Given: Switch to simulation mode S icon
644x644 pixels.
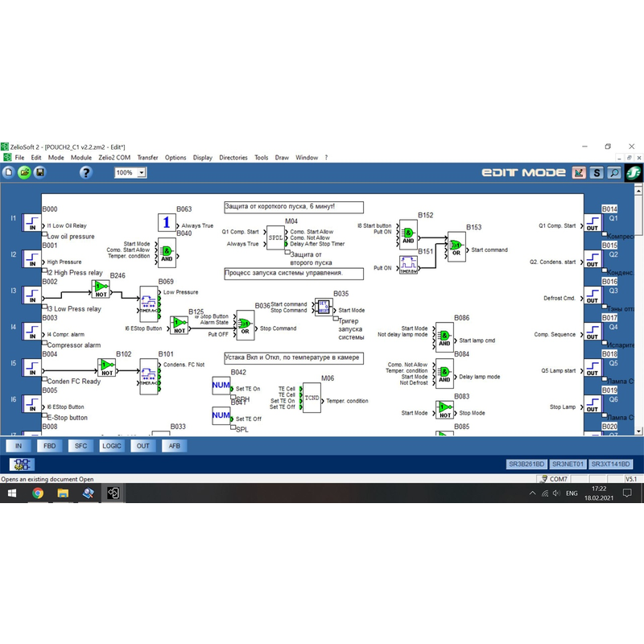Looking at the screenshot, I should 597,172.
